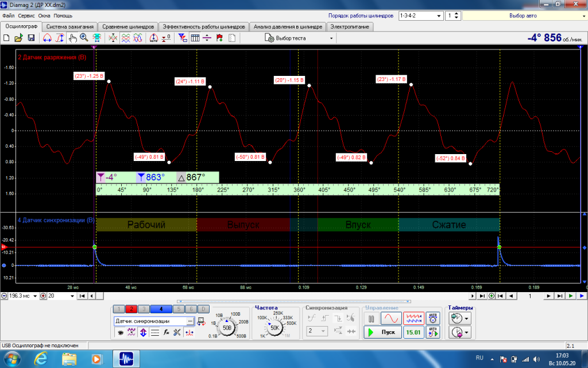Image resolution: width=588 pixels, height=368 pixels.
Task: Click the ellipsis button next to Датчик синхронизации
Action: [191, 321]
